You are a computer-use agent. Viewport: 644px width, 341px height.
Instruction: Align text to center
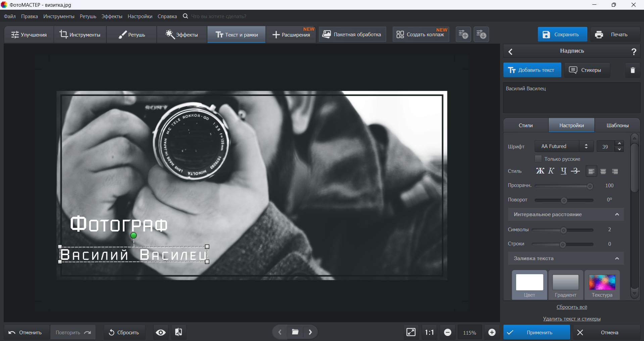[x=603, y=172]
